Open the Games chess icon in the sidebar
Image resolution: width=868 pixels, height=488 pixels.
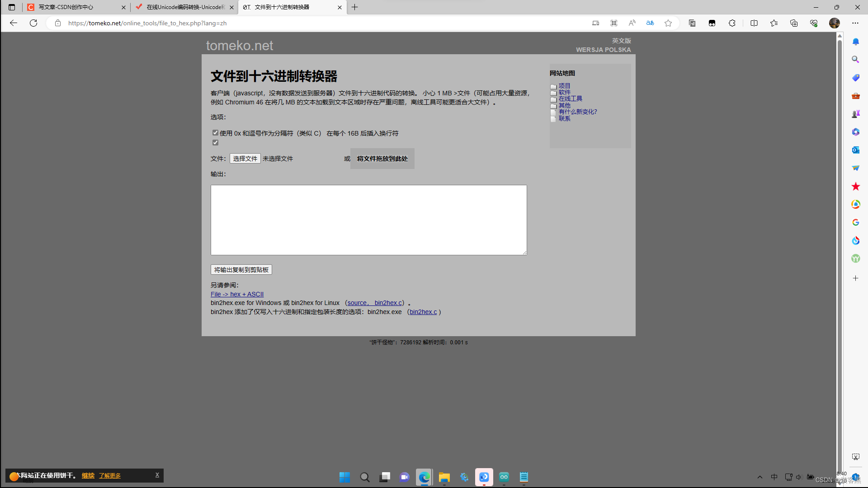click(855, 113)
